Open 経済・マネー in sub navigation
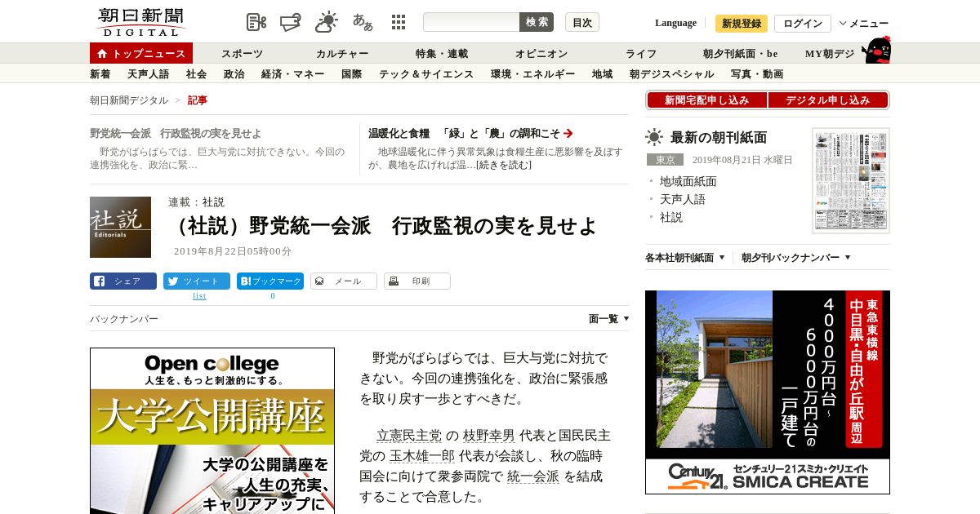 [x=293, y=74]
